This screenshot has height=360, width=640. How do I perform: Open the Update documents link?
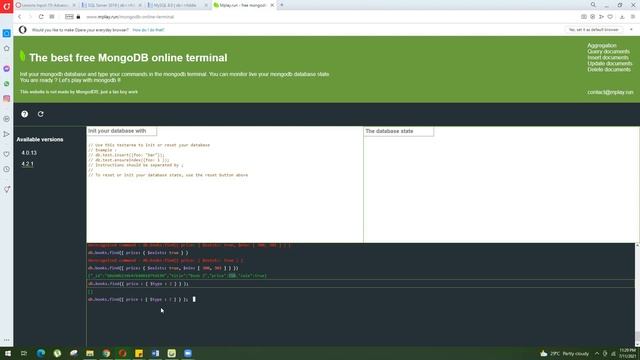click(609, 63)
